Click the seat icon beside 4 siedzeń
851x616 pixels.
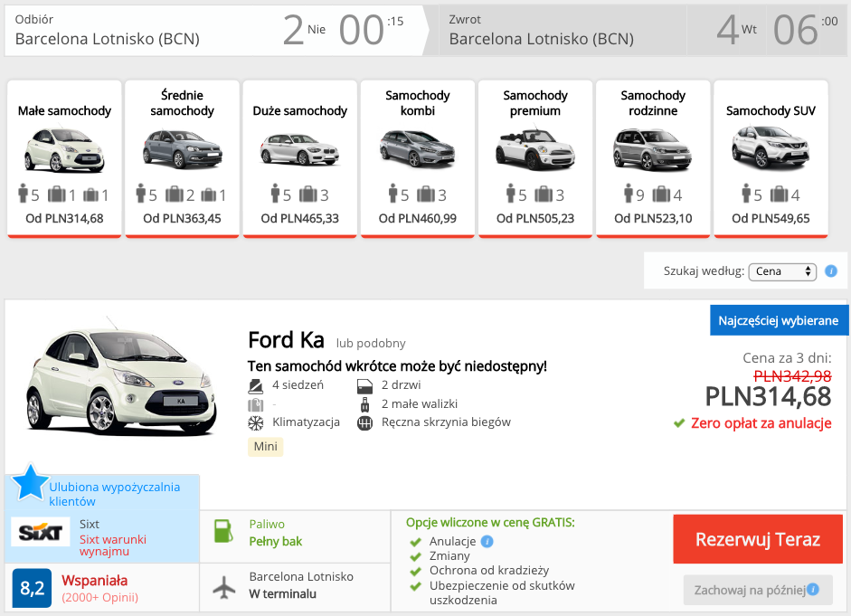click(x=256, y=386)
